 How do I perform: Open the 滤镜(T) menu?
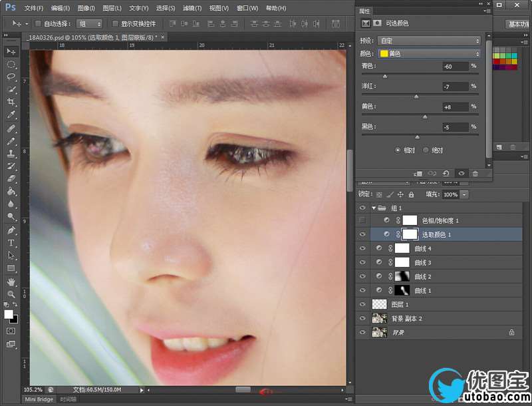(x=192, y=8)
